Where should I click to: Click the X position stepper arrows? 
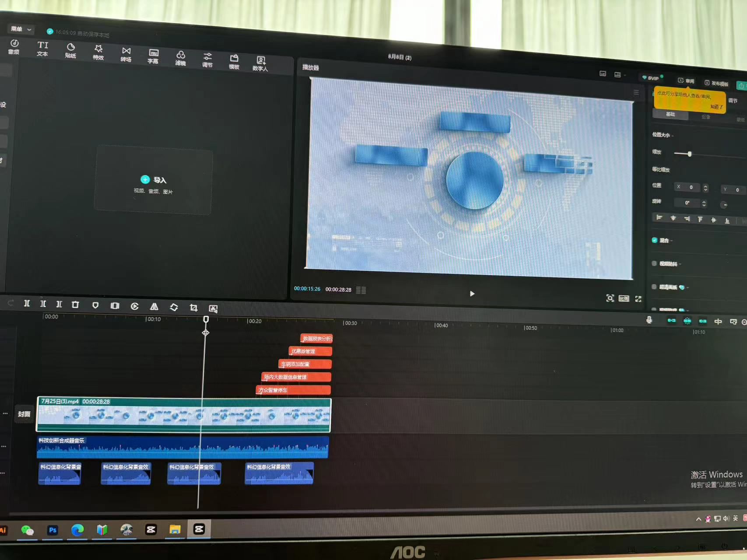click(705, 188)
